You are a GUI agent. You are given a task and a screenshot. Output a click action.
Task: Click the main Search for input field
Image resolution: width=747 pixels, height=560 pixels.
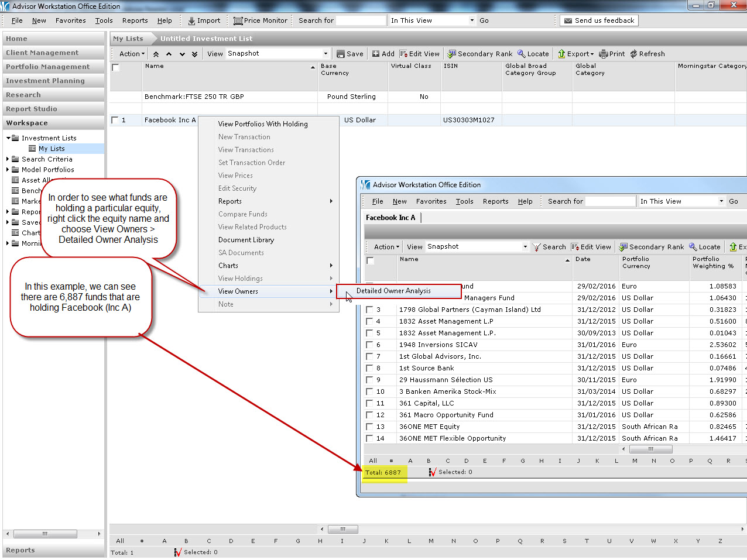[361, 20]
